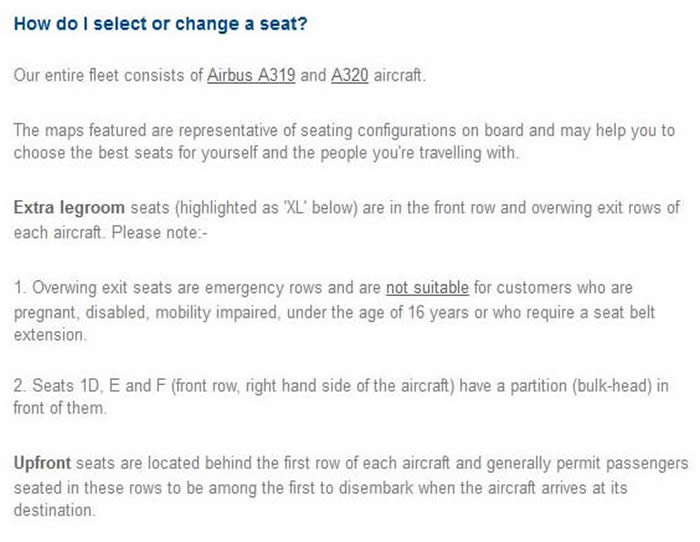Click the 'How do I select or change a seat?' heading
The height and width of the screenshot is (542, 700).
(160, 23)
